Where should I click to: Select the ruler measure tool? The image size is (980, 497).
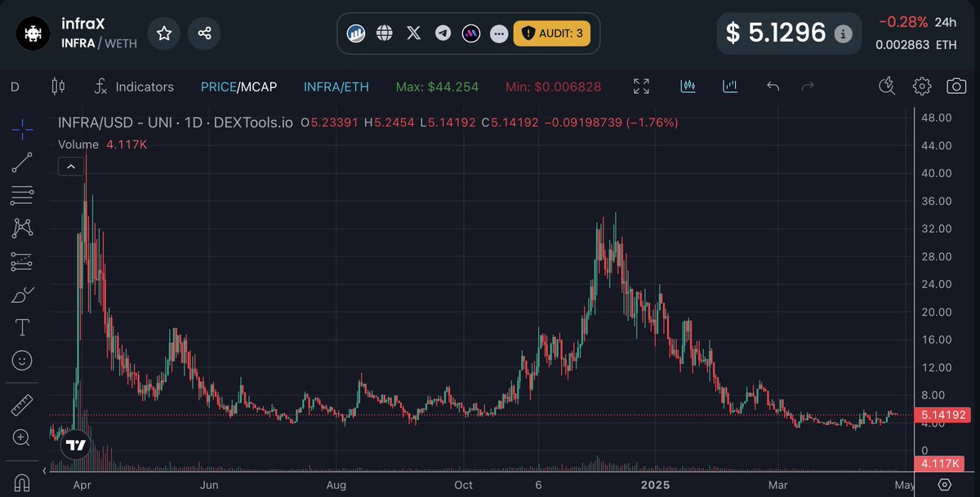coord(22,405)
